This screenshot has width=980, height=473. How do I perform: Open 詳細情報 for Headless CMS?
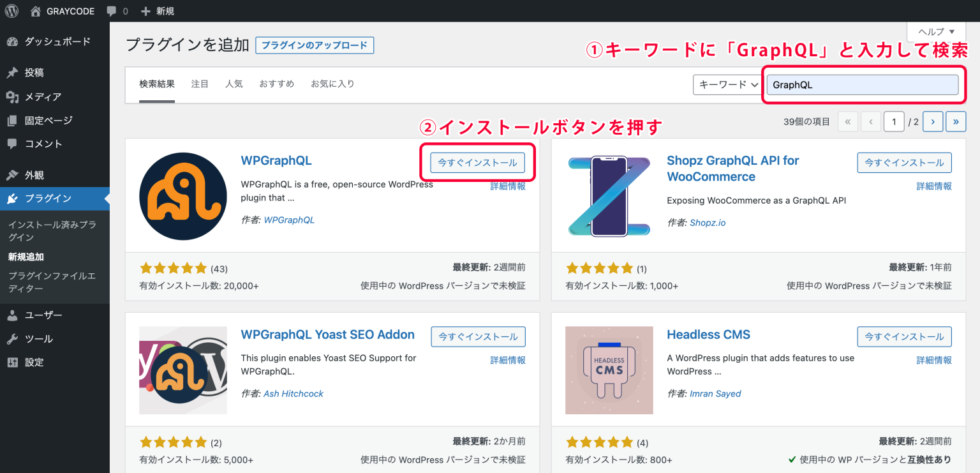[x=934, y=360]
